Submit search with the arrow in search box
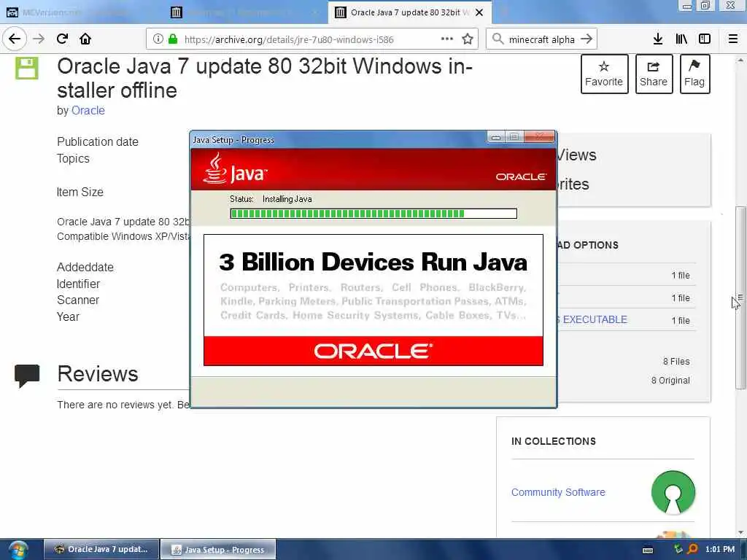The height and width of the screenshot is (560, 747). point(587,39)
